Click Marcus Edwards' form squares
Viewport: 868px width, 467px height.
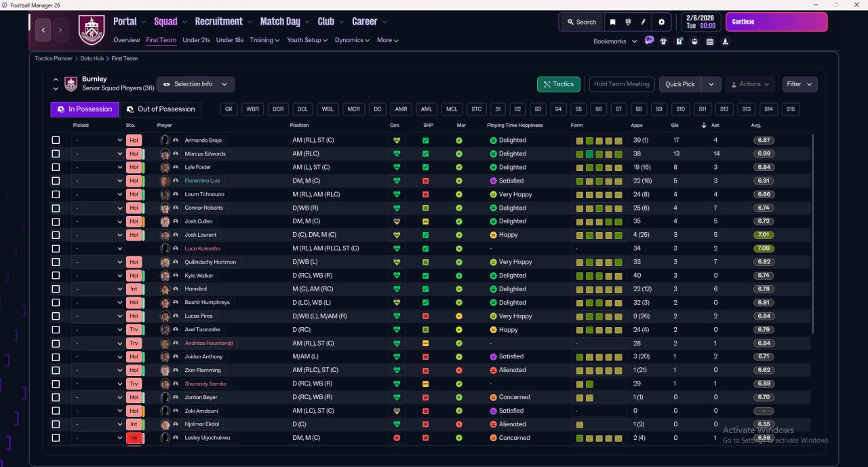point(599,154)
